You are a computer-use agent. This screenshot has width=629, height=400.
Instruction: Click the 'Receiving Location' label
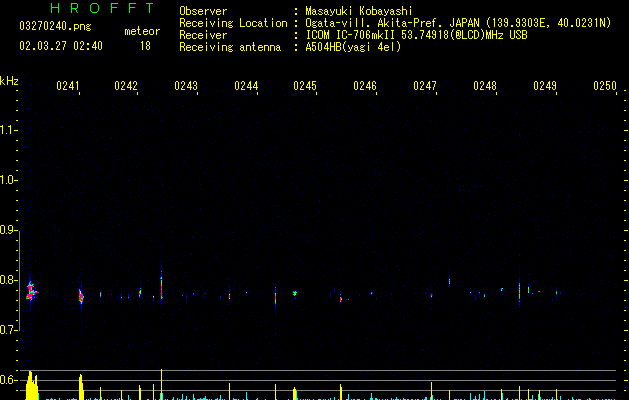coord(233,23)
